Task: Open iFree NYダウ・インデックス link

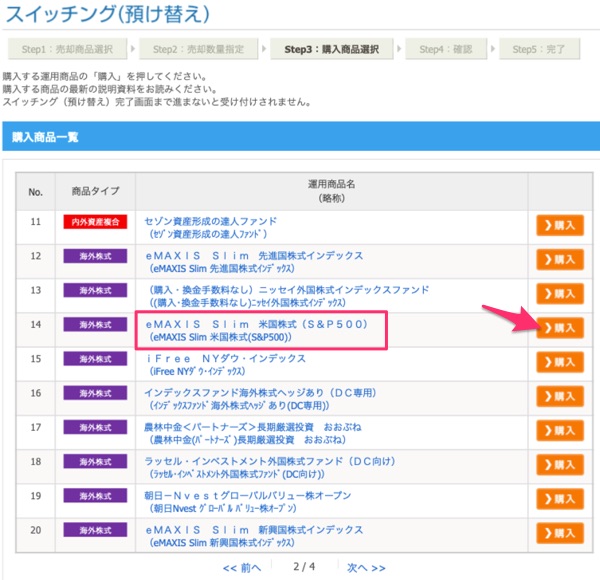Action: click(226, 364)
